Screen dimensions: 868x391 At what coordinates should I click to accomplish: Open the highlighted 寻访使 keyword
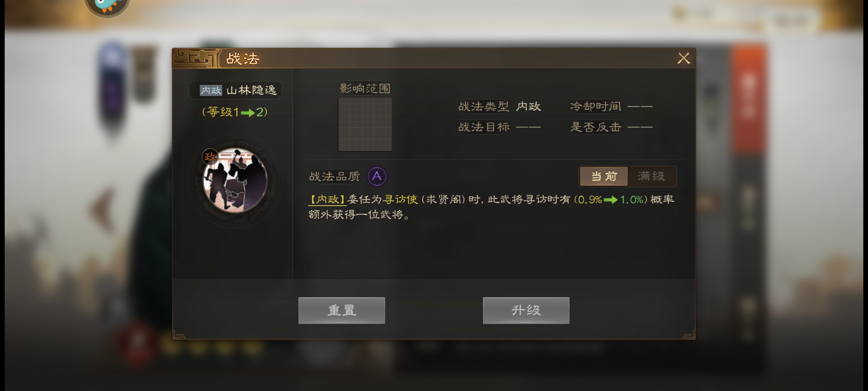coord(401,199)
